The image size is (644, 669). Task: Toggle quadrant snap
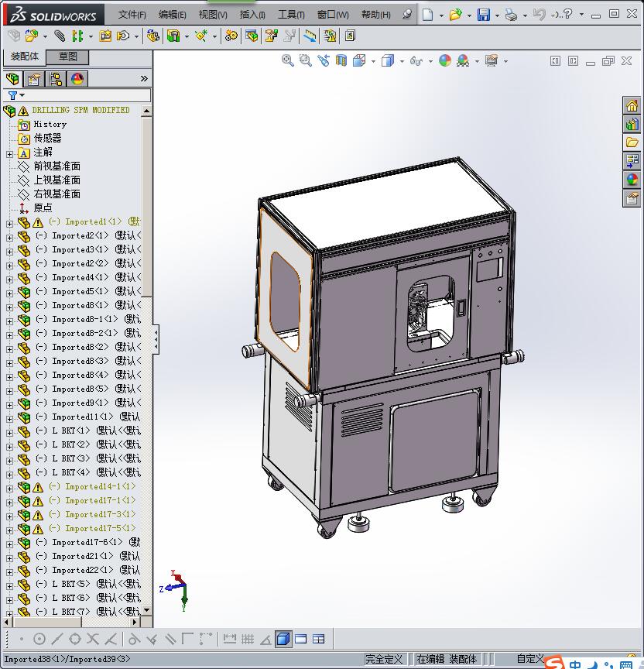75,639
